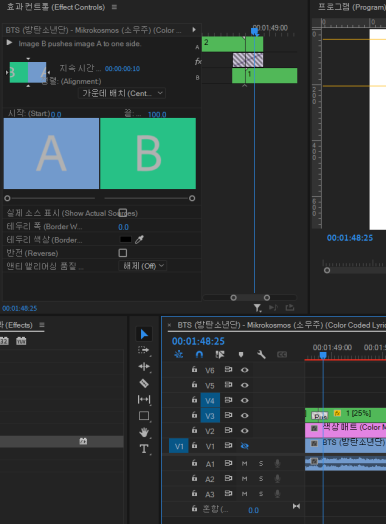Solo track A1
The height and width of the screenshot is (524, 386).
tap(261, 464)
